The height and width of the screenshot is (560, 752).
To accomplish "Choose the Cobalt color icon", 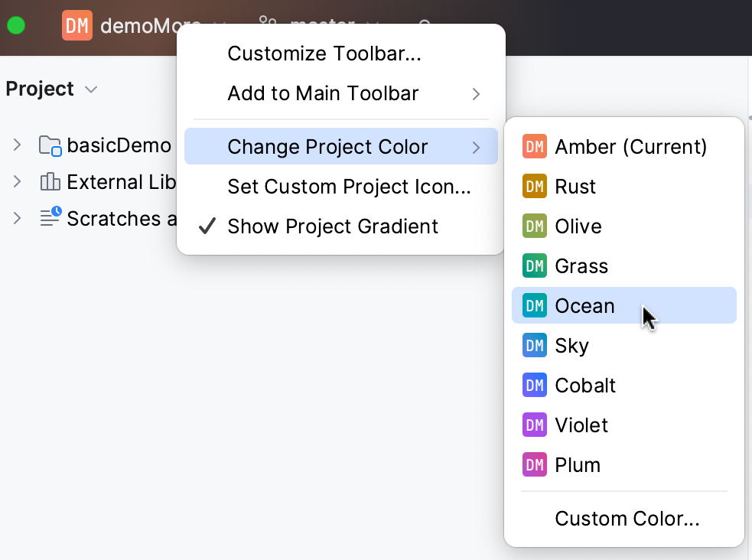I will click(x=535, y=385).
